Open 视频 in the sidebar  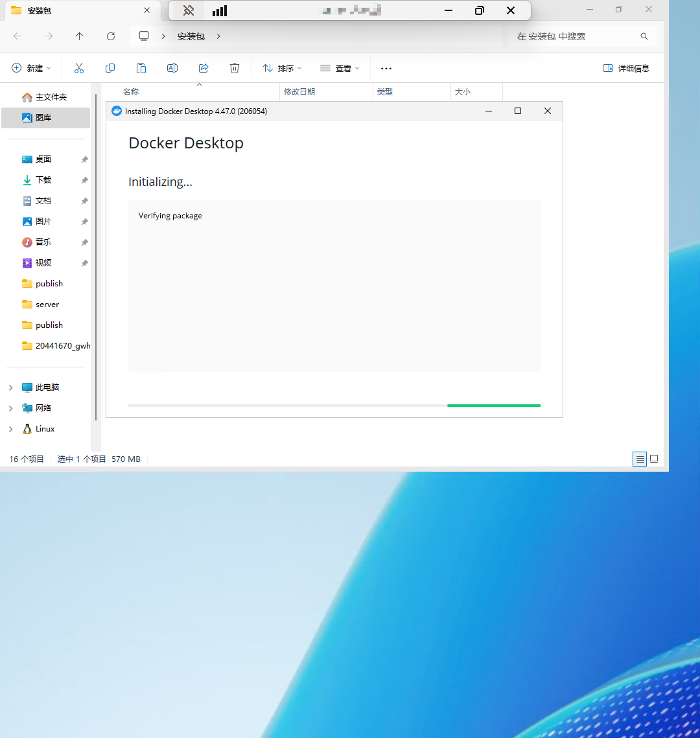tap(45, 262)
